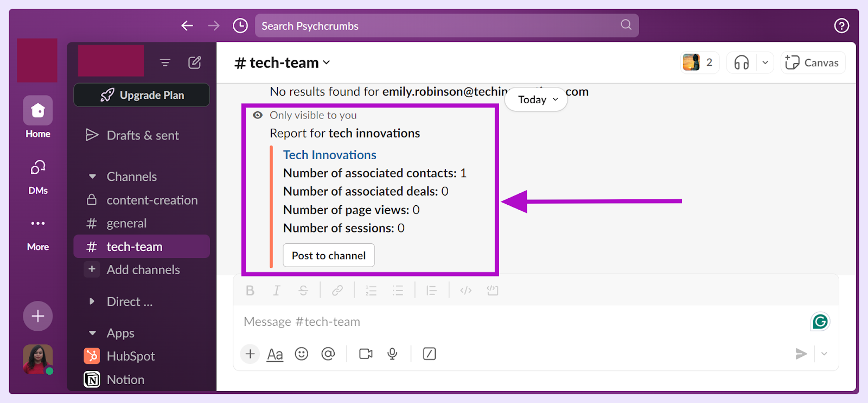
Task: Toggle formatting toolbar with Aa icon
Action: [x=275, y=355]
